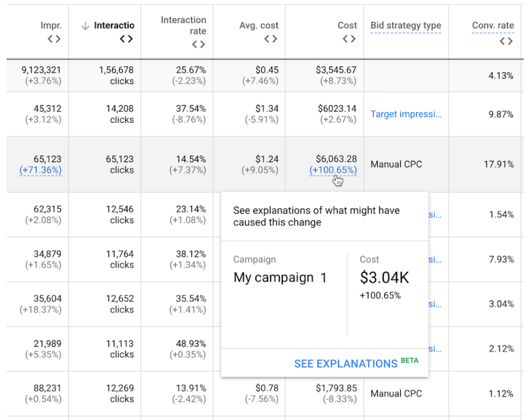Click the total impressions 9,123,321 cell

tap(41, 70)
